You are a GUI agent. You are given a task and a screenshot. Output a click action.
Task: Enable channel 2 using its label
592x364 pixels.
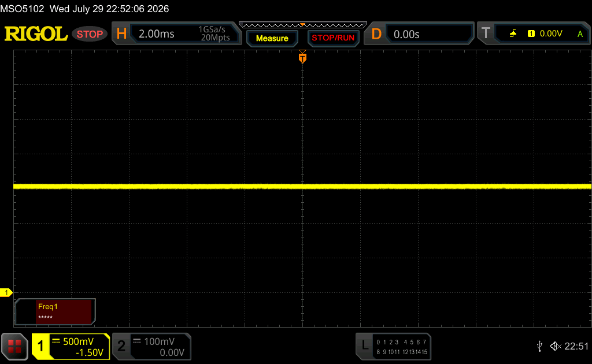point(121,346)
